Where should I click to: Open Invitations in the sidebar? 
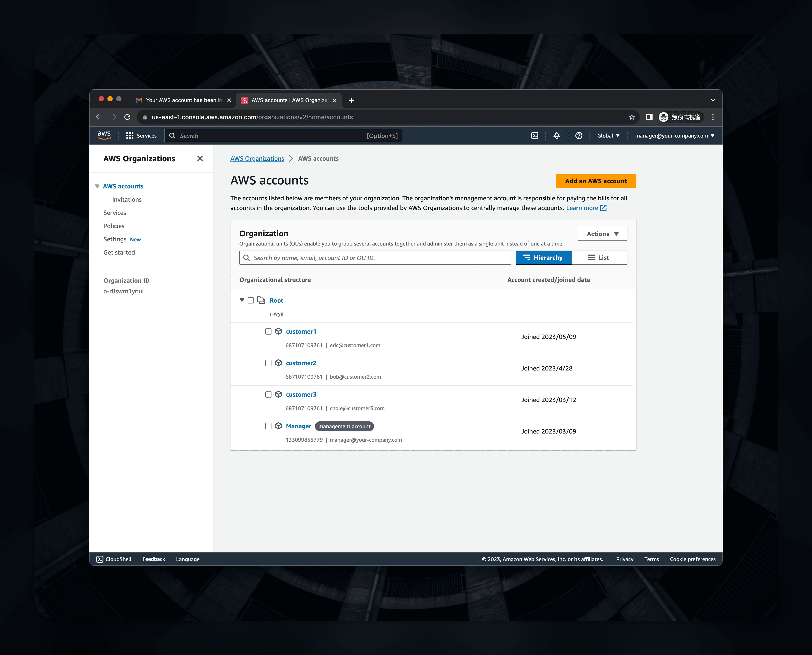(127, 200)
